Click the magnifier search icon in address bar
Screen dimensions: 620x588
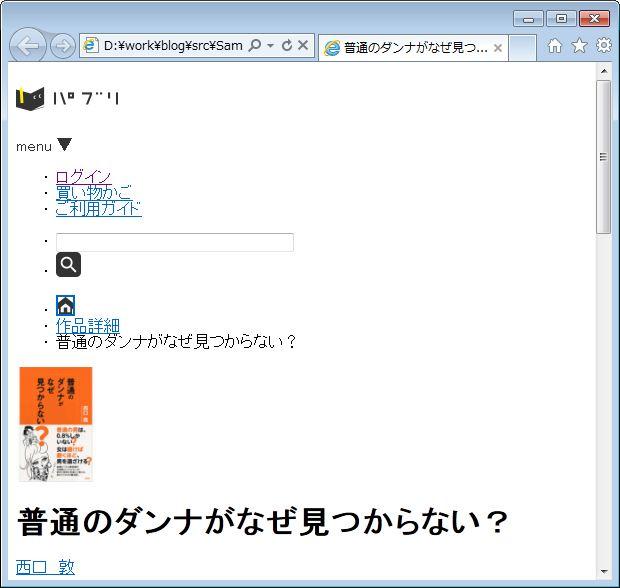[x=254, y=46]
